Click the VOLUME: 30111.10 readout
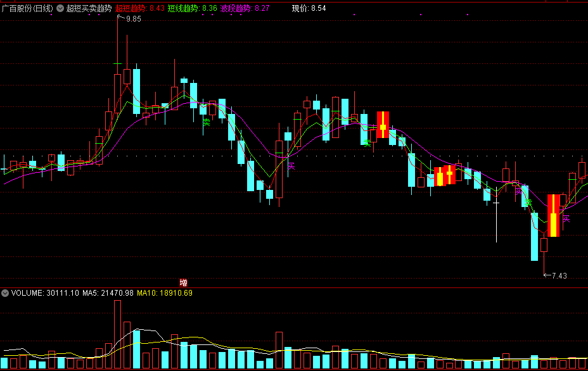 click(46, 293)
